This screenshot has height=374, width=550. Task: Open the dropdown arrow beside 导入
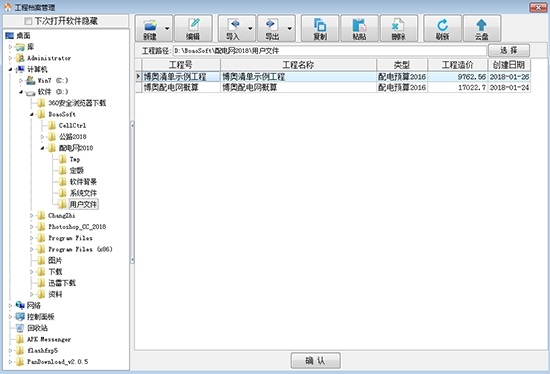pyautogui.click(x=250, y=28)
